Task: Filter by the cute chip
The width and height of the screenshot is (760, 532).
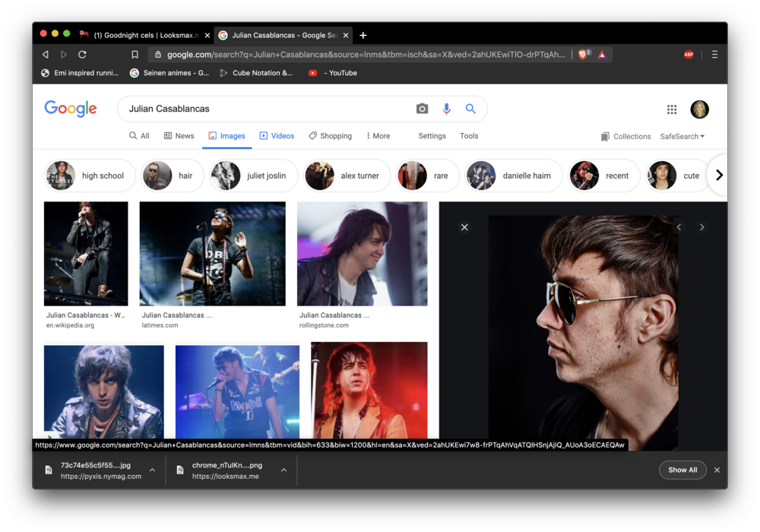Action: click(677, 176)
